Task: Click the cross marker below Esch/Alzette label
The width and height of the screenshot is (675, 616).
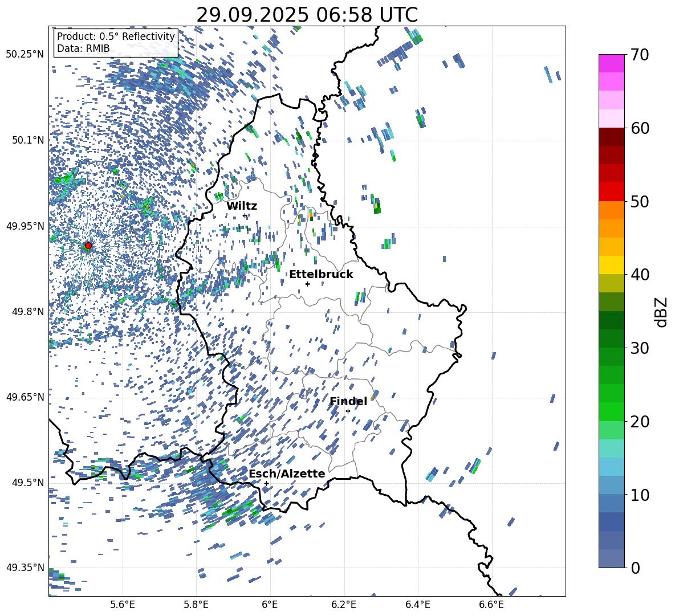Action: 266,483
